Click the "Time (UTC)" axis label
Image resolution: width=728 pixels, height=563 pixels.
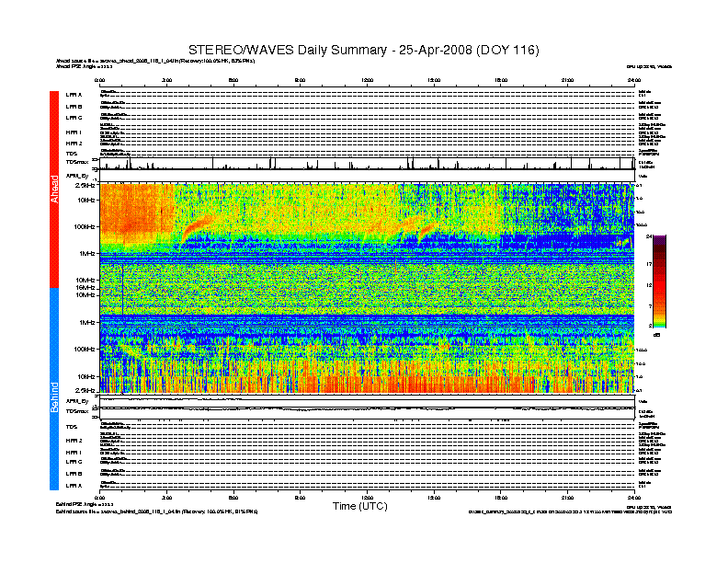pyautogui.click(x=359, y=506)
